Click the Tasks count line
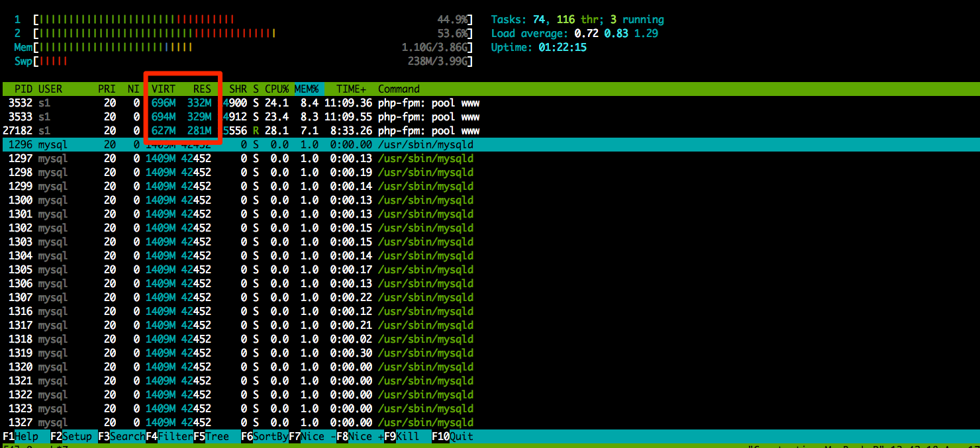The height and width of the screenshot is (448, 980). click(577, 20)
